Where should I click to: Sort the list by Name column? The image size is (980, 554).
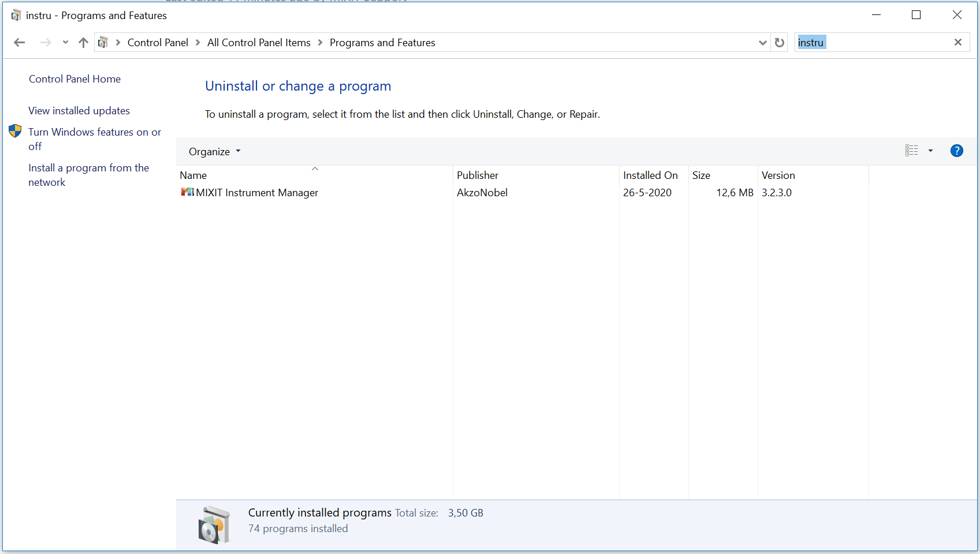[x=193, y=175]
